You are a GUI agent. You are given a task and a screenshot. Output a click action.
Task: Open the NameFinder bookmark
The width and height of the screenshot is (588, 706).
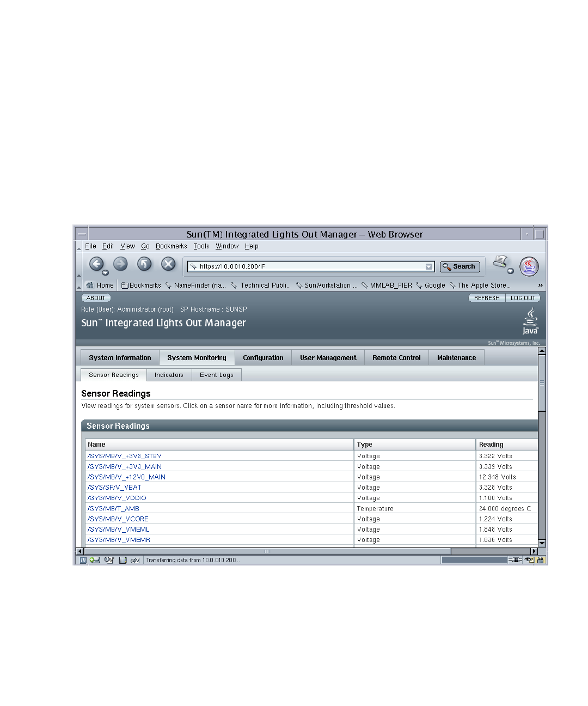[195, 285]
